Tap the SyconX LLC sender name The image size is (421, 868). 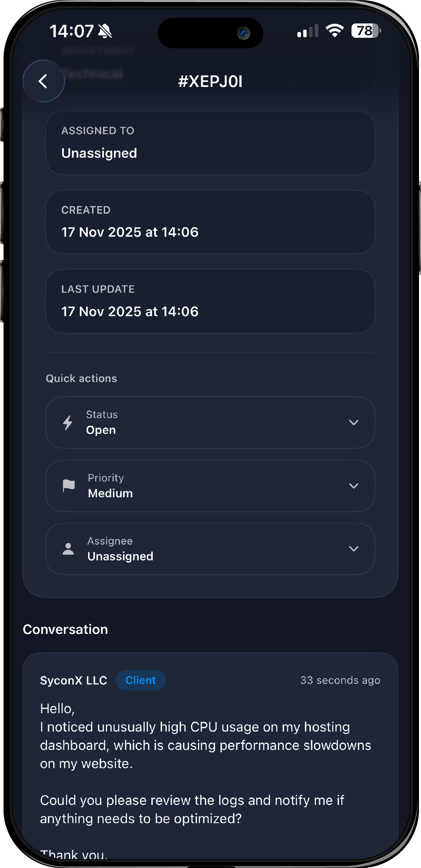click(x=74, y=680)
